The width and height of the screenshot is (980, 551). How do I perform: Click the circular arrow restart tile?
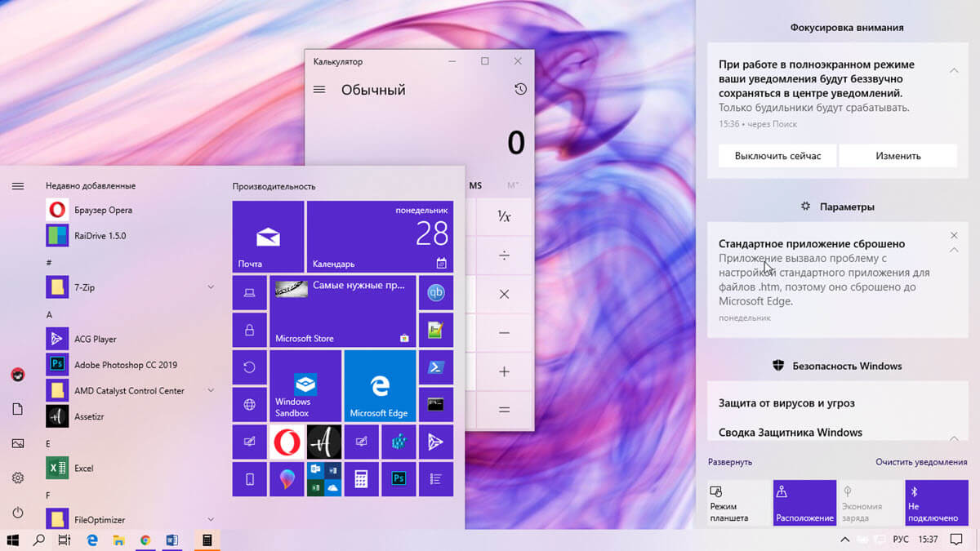(249, 367)
